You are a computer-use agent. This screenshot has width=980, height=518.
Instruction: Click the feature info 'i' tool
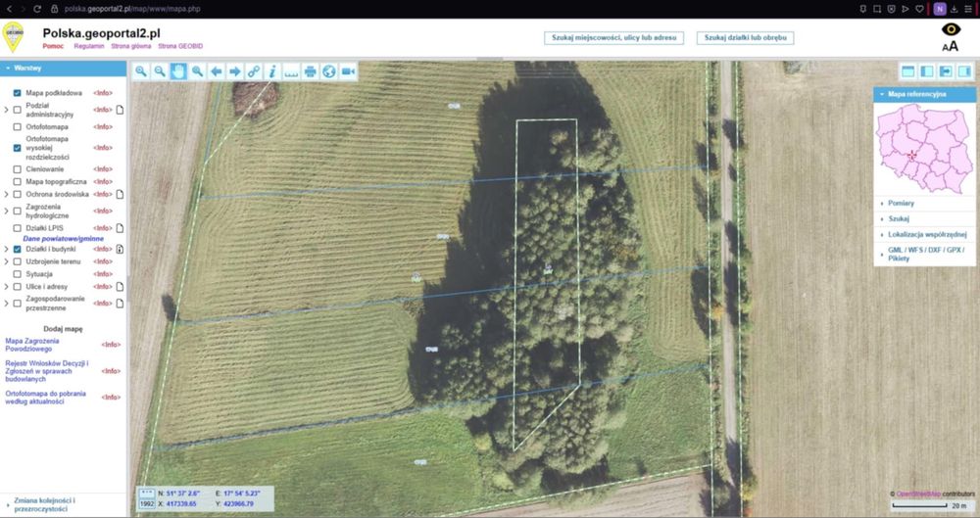[x=272, y=71]
